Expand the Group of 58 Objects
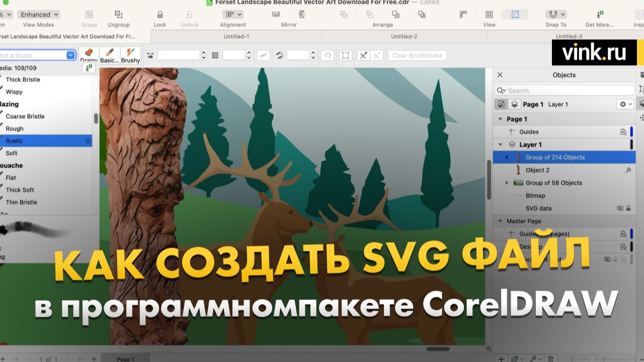The height and width of the screenshot is (362, 644). 507,183
